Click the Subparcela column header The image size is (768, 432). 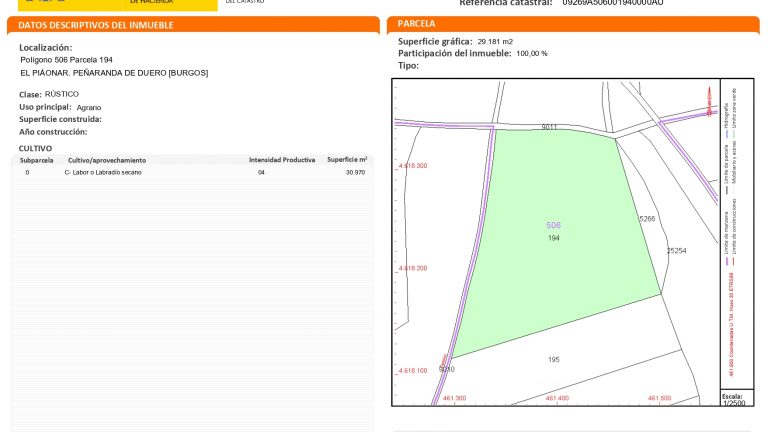(x=36, y=160)
